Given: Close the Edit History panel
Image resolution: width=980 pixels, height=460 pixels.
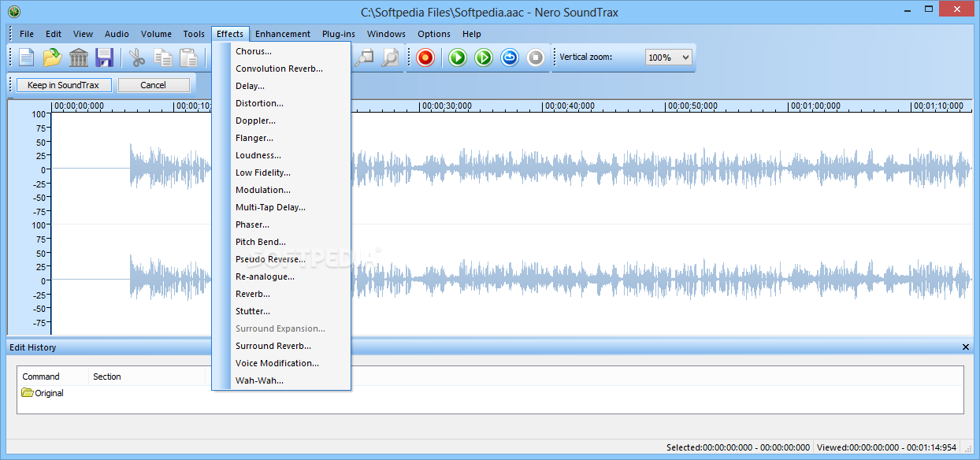Looking at the screenshot, I should coord(966,347).
